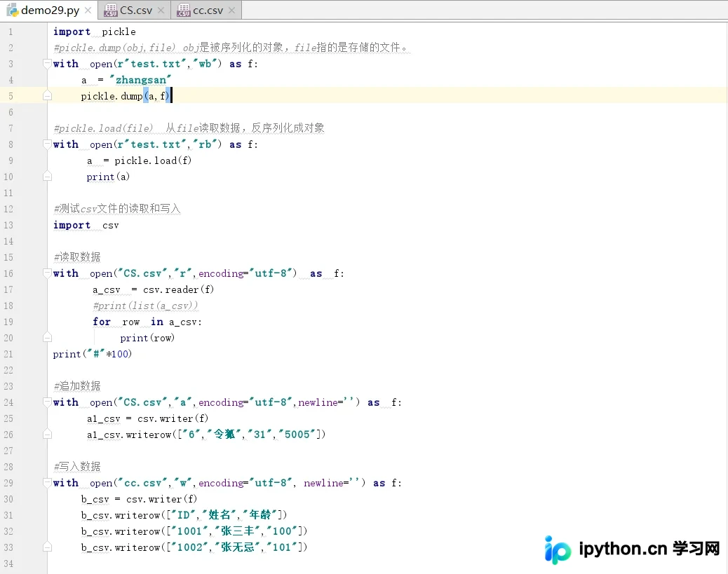The image size is (728, 574).
Task: Open the cc.csv editor tab
Action: (x=208, y=11)
